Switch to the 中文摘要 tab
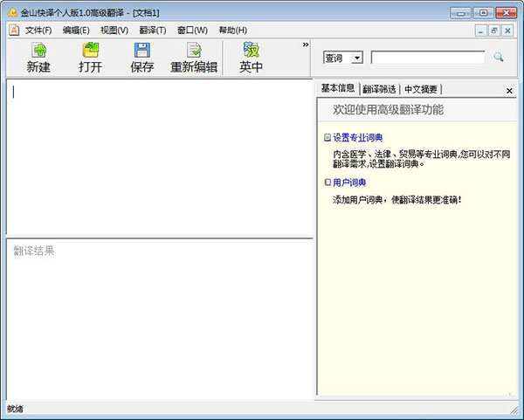 (x=421, y=89)
